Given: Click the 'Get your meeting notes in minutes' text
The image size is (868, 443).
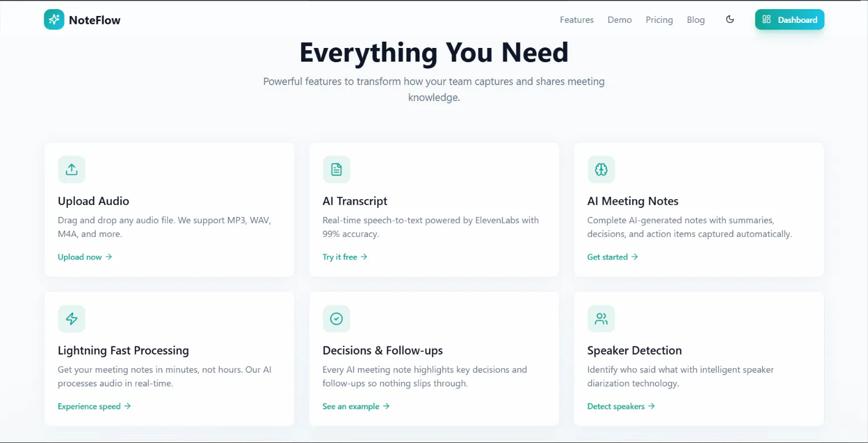Looking at the screenshot, I should 164,377.
